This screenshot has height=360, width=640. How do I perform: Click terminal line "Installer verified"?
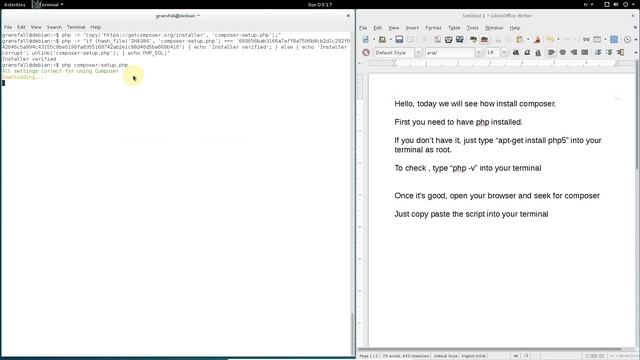pos(29,59)
